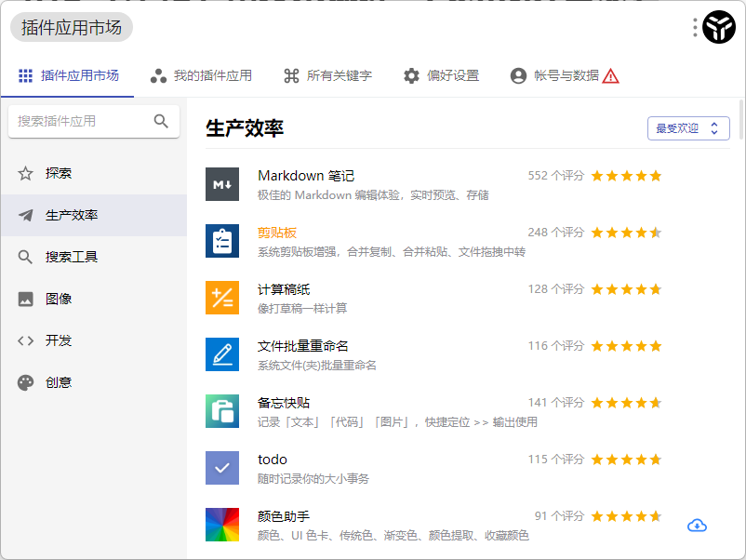Screen dimensions: 746x560
Task: Select 搜索工具 category in sidebar
Action: pyautogui.click(x=71, y=257)
